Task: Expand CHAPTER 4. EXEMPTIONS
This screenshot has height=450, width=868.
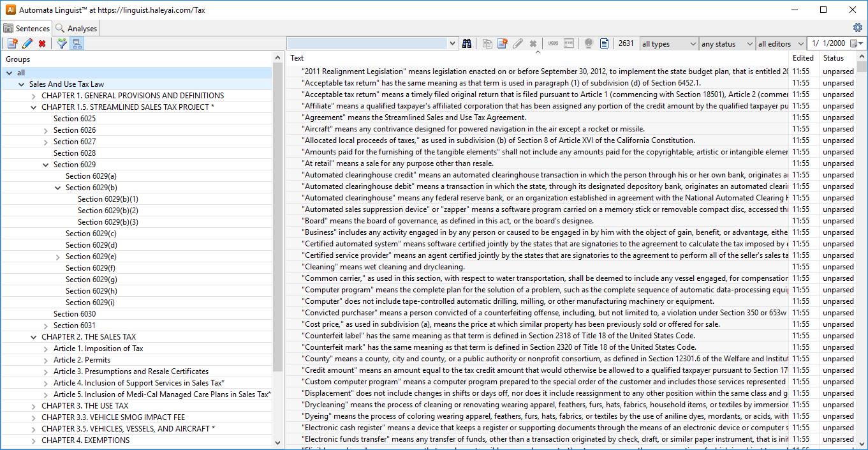Action: click(x=34, y=440)
